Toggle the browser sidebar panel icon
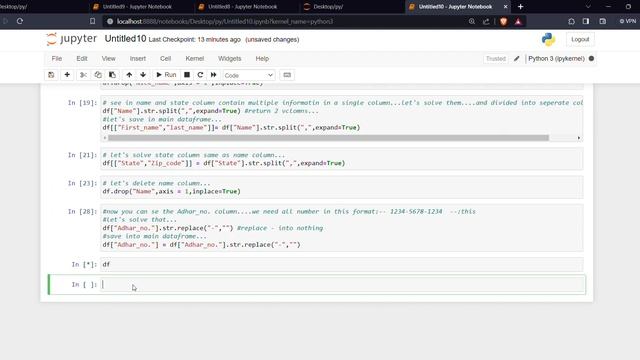This screenshot has height=360, width=640. coord(586,21)
